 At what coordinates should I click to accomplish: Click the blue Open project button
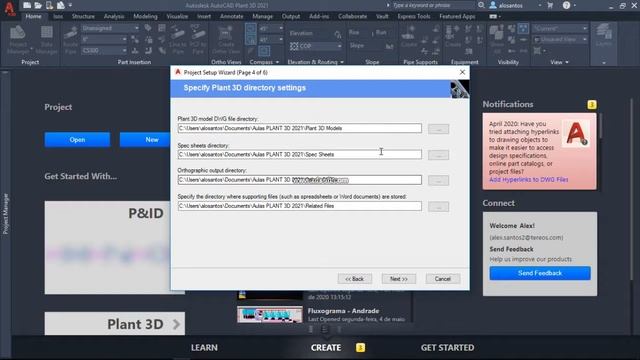point(77,140)
